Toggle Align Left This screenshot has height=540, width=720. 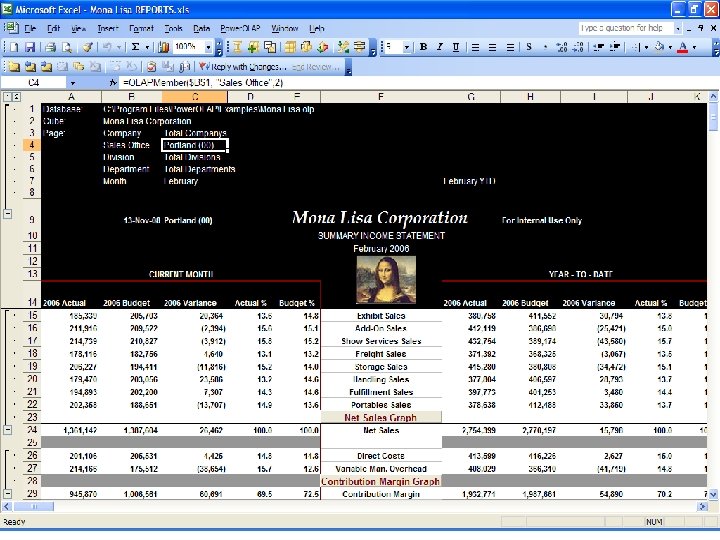coord(475,47)
